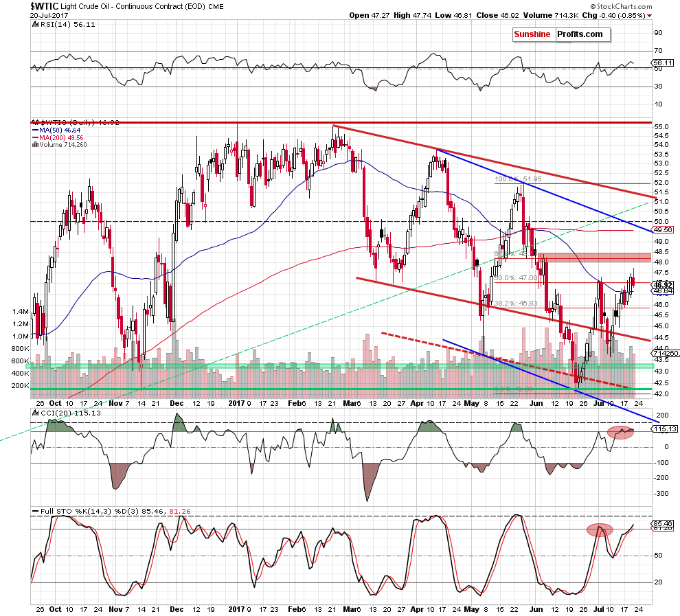Click the "1.4M" volume axis label
This screenshot has height=616, width=680.
(21, 312)
